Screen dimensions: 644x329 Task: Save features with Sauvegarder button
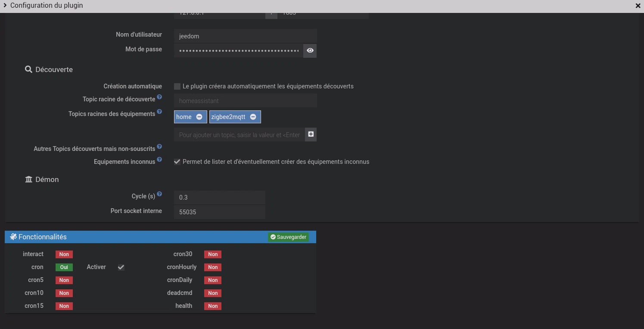pos(288,237)
